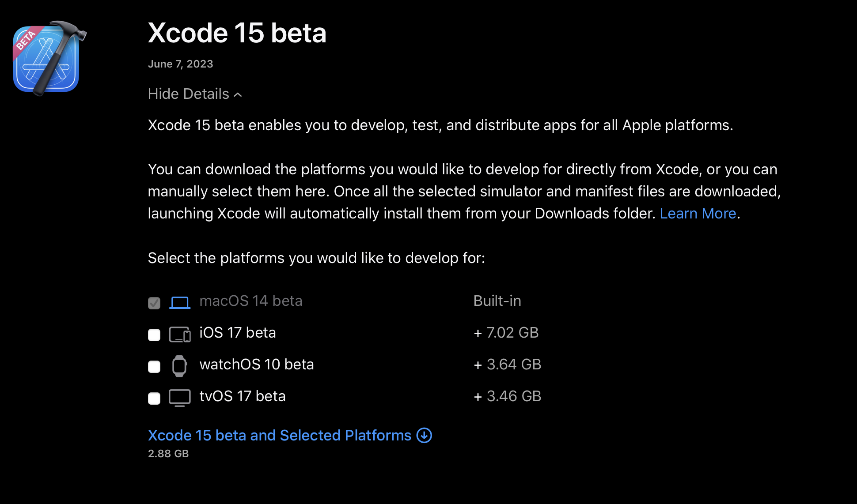Screen dimensions: 857x504
Task: Click the circled download arrow icon
Action: click(x=425, y=436)
